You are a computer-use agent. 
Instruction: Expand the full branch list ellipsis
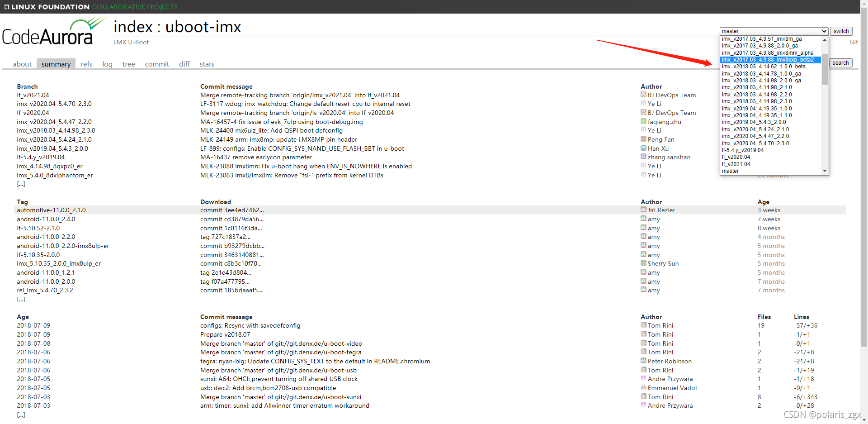point(21,184)
